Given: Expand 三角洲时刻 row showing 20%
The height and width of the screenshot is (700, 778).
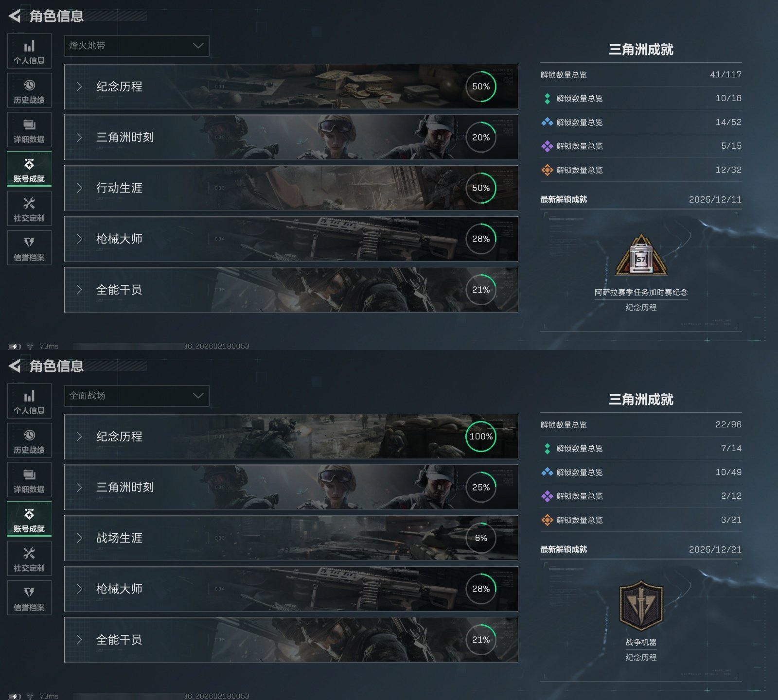Looking at the screenshot, I should pyautogui.click(x=291, y=137).
